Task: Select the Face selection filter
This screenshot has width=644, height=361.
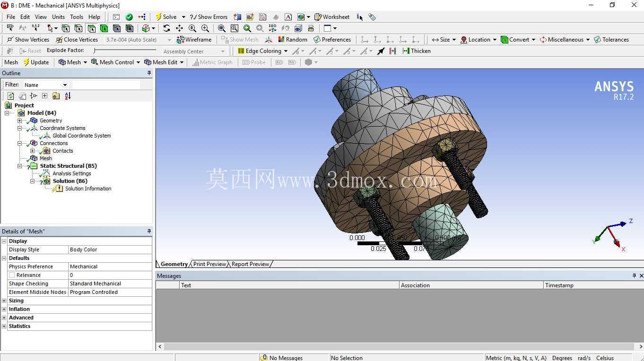Action: pos(91,28)
